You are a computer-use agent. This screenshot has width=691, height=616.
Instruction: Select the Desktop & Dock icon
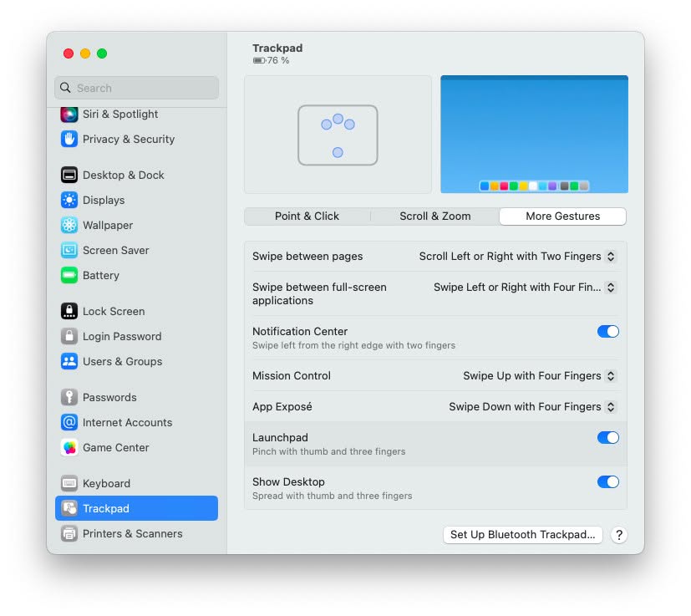(69, 175)
